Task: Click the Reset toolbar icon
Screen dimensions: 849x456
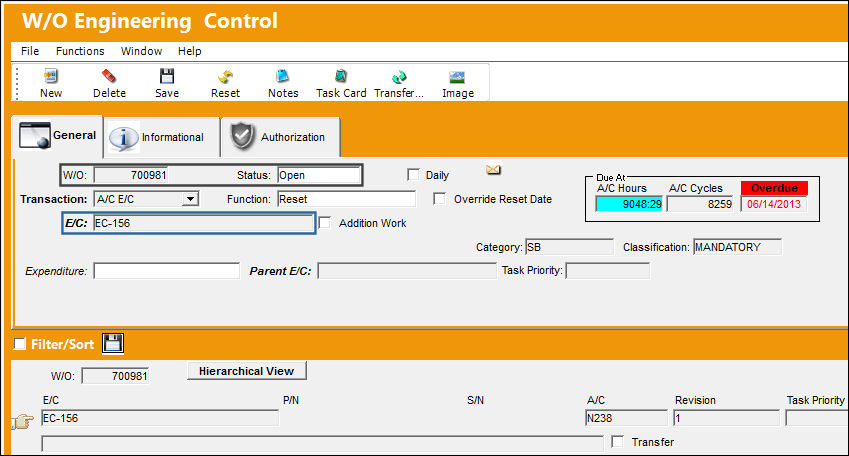Action: point(225,76)
